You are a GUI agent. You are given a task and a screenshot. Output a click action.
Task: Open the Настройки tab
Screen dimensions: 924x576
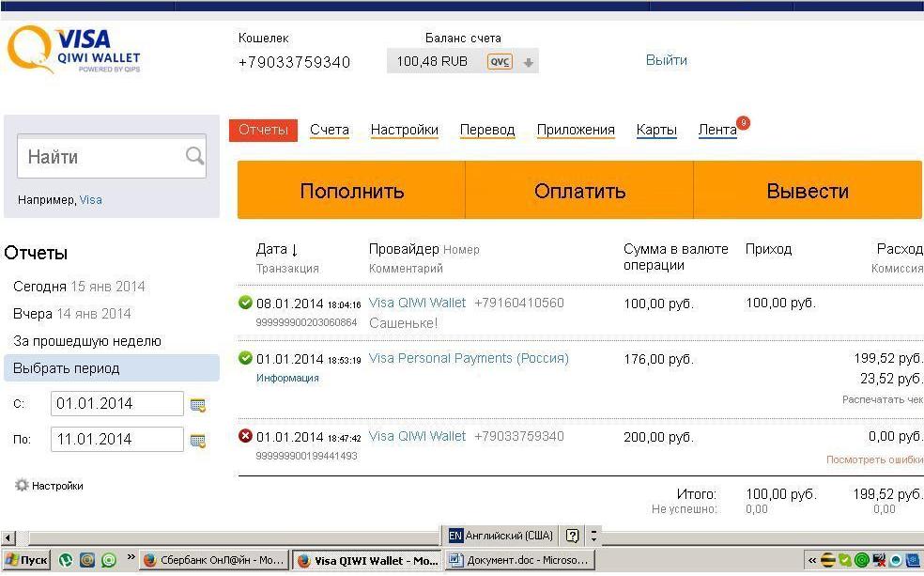pos(404,130)
